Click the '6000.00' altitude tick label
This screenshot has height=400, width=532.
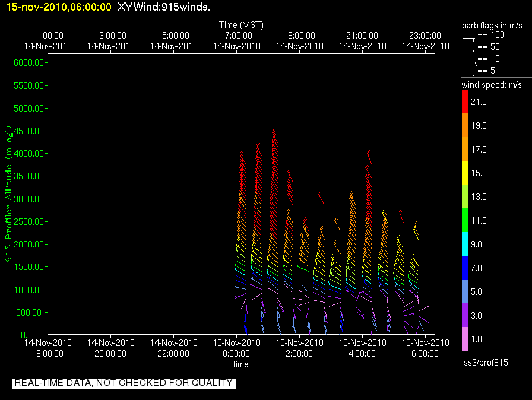click(x=29, y=63)
